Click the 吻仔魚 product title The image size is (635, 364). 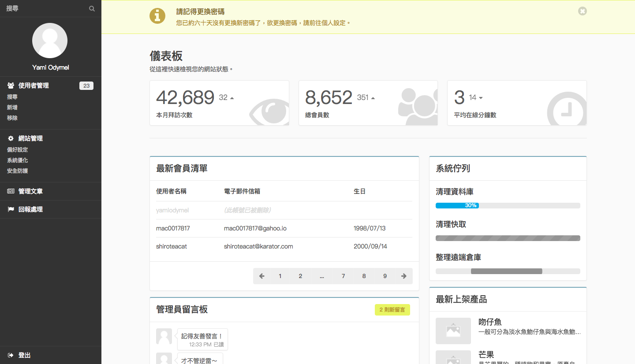click(490, 322)
